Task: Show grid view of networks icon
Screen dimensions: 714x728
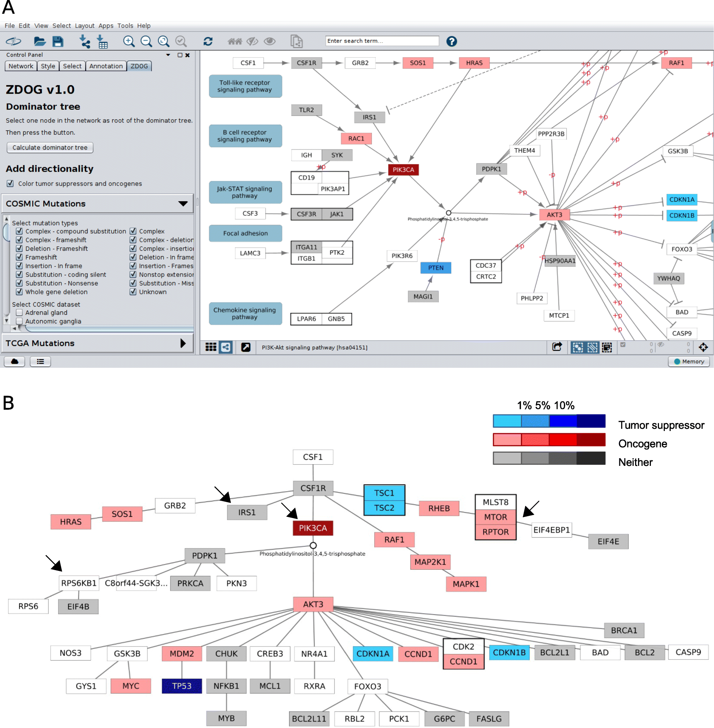Action: tap(211, 347)
